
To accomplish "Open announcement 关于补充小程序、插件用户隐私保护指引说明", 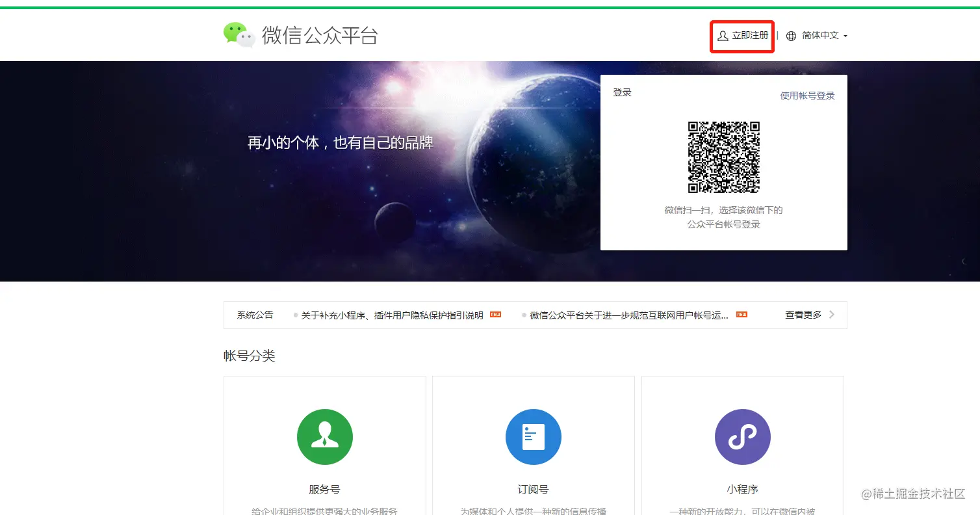I will (392, 315).
